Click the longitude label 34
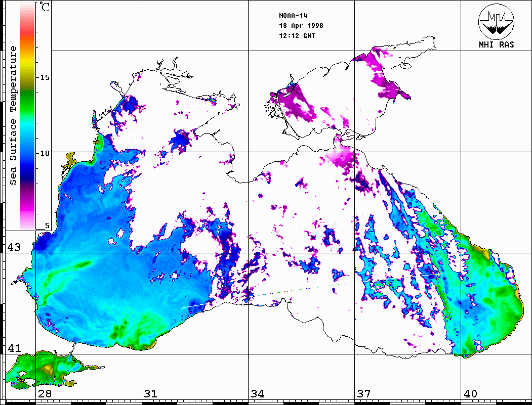The width and height of the screenshot is (532, 405). click(258, 394)
